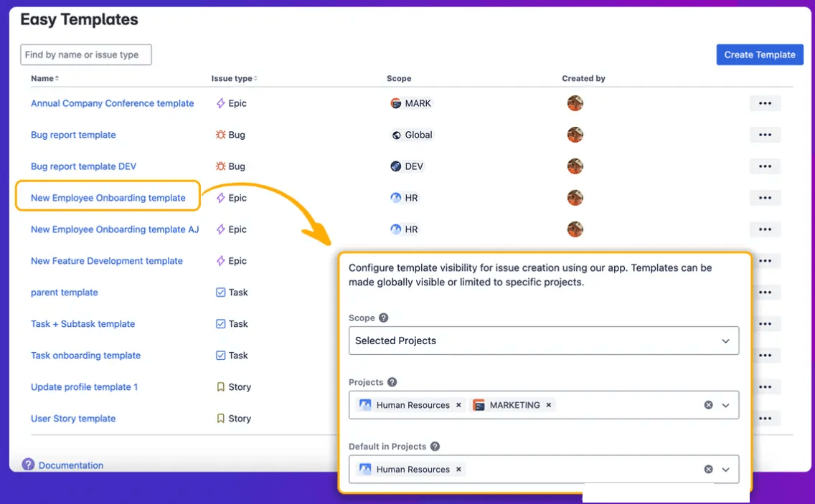Image resolution: width=815 pixels, height=504 pixels.
Task: Click the Documentation question mark icon
Action: pyautogui.click(x=28, y=465)
